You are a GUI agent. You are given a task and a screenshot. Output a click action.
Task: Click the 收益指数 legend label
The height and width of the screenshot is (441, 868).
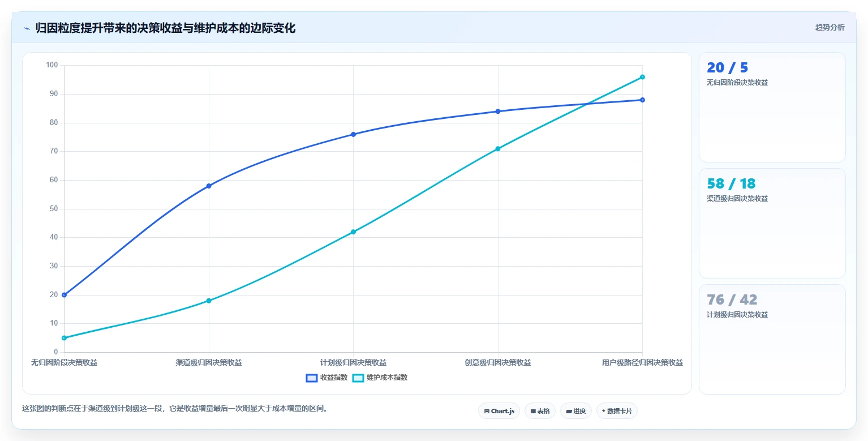point(334,378)
